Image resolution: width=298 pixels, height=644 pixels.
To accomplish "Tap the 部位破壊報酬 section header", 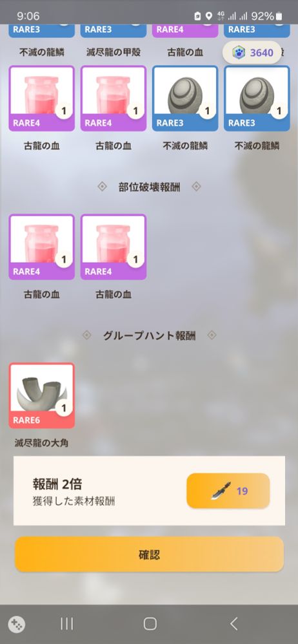I will coord(149,187).
